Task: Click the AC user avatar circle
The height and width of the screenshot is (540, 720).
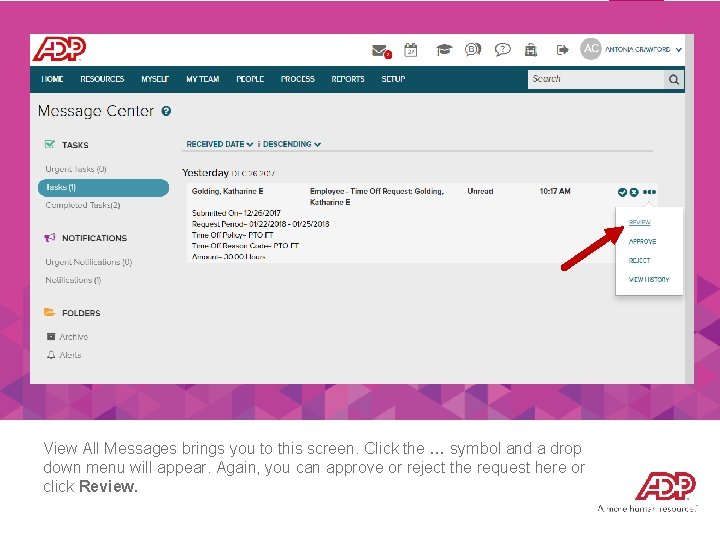Action: click(591, 49)
